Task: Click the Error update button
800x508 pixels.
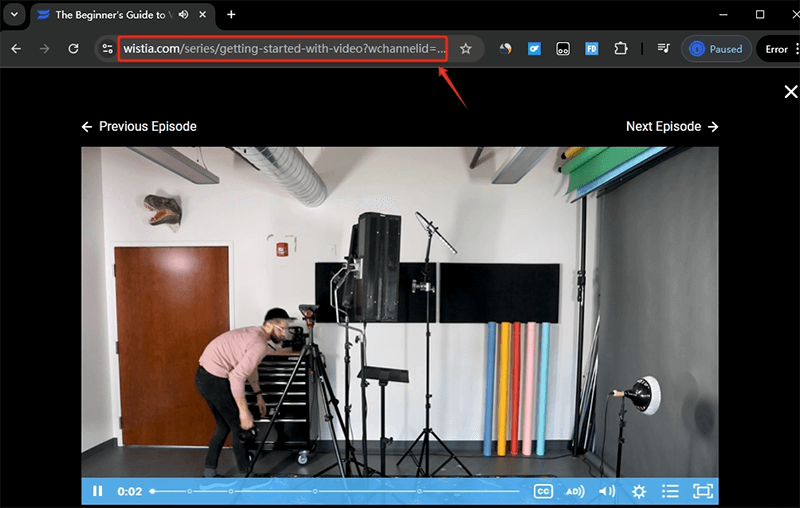Action: click(778, 49)
